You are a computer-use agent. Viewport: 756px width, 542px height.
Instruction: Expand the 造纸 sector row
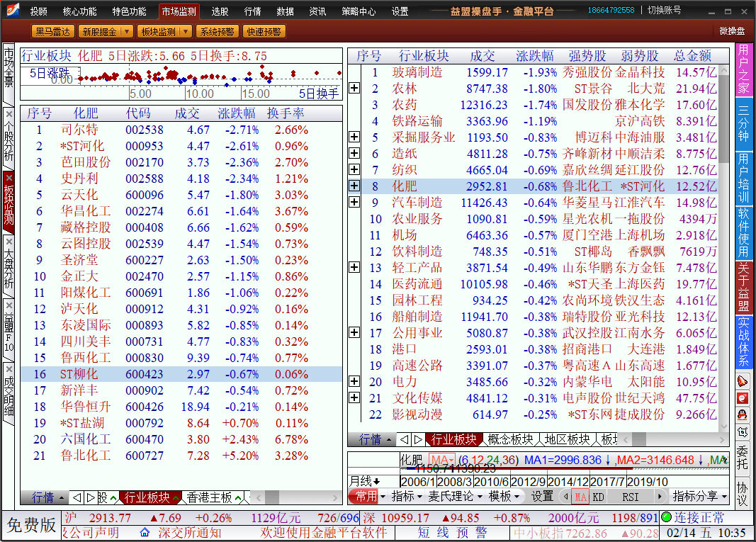pos(354,153)
